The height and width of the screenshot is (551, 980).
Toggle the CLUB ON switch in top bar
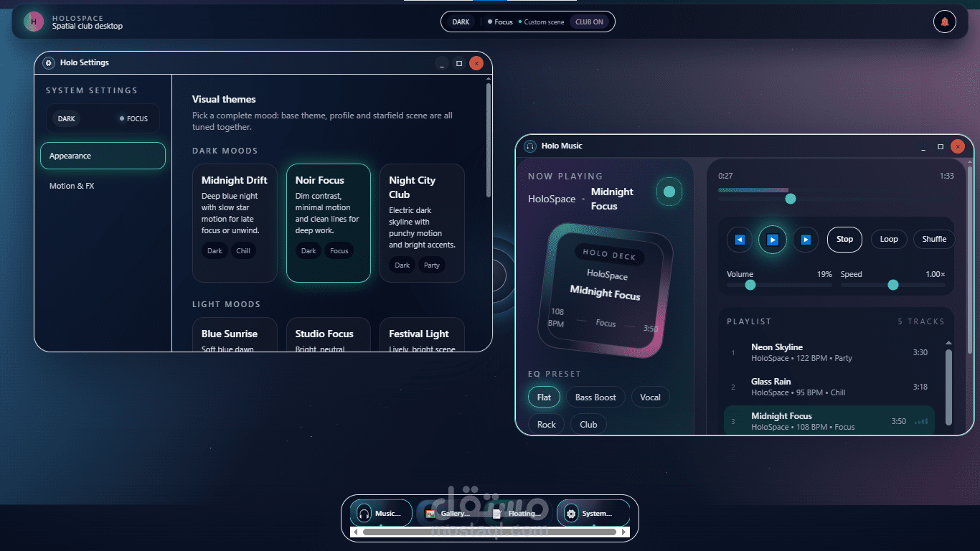click(x=589, y=22)
